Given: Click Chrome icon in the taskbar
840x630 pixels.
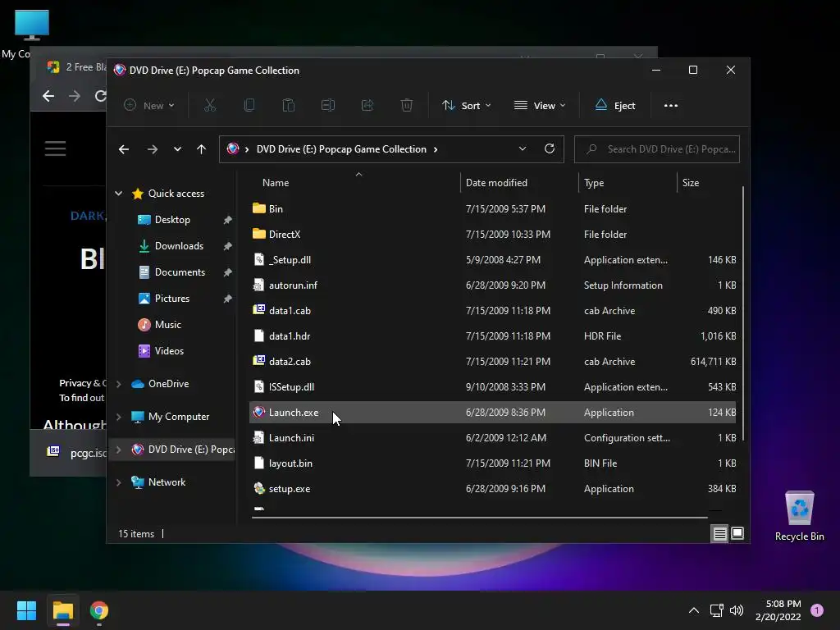Looking at the screenshot, I should pyautogui.click(x=99, y=610).
